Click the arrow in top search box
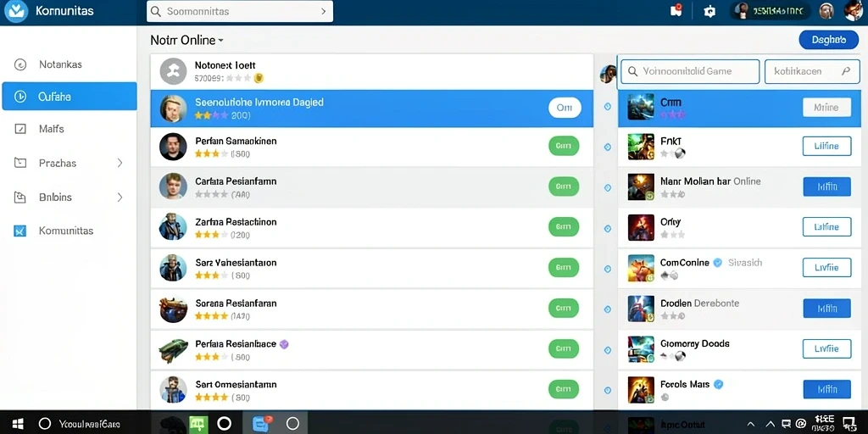The width and height of the screenshot is (868, 434). pyautogui.click(x=324, y=11)
